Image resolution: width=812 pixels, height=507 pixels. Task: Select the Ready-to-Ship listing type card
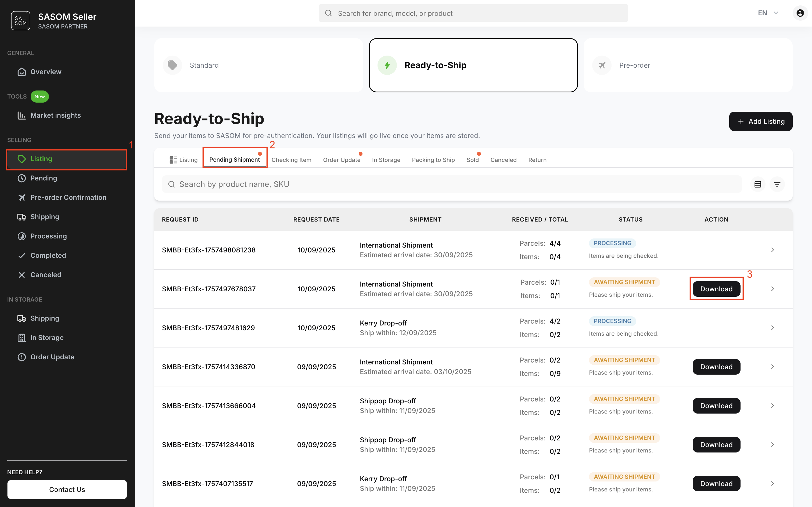click(473, 65)
